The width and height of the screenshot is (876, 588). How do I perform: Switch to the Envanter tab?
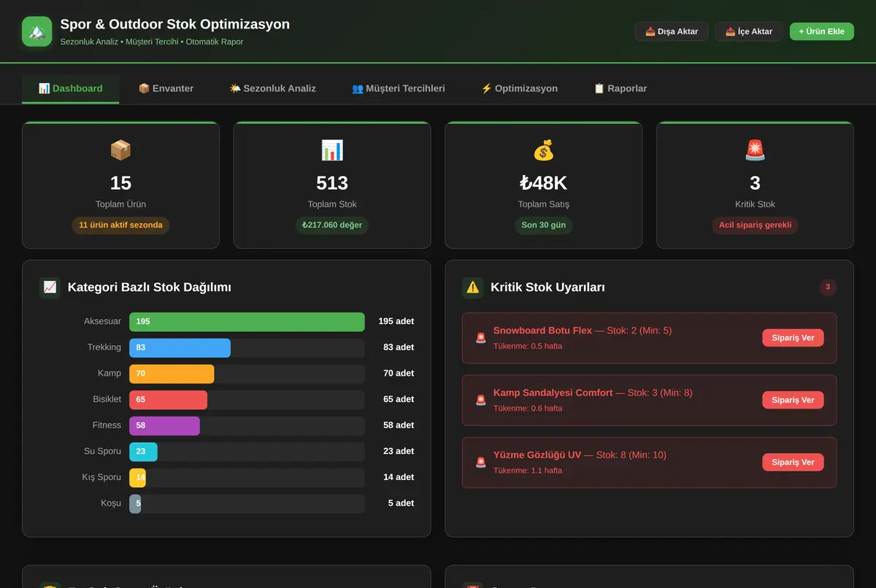click(166, 88)
